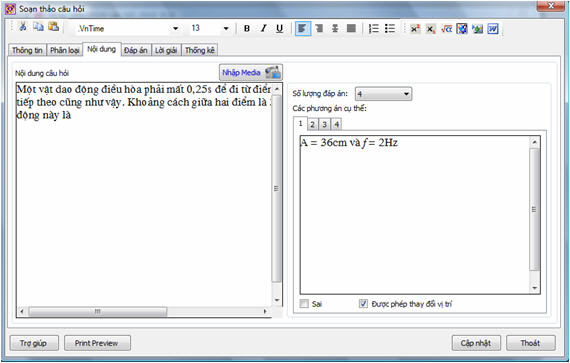Click inside the question content text area
The width and height of the screenshot is (570, 363).
click(144, 195)
